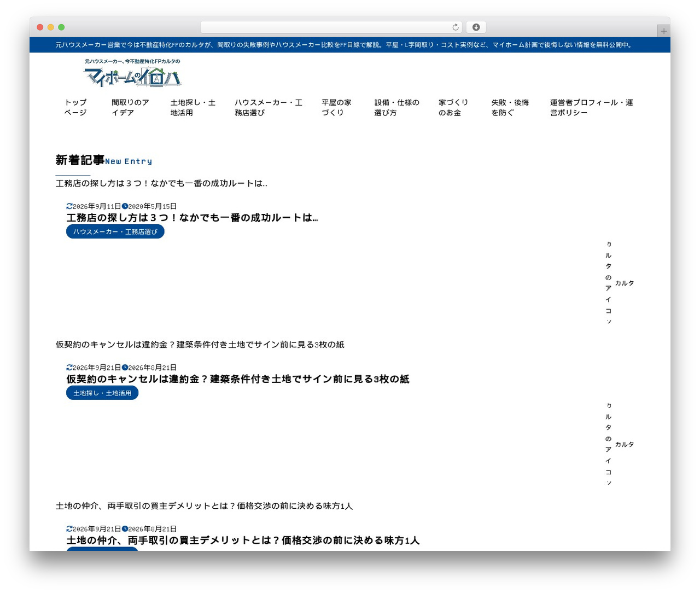Click the update icon in the 仮契約のキャンセル entry
The width and height of the screenshot is (700, 593).
69,368
